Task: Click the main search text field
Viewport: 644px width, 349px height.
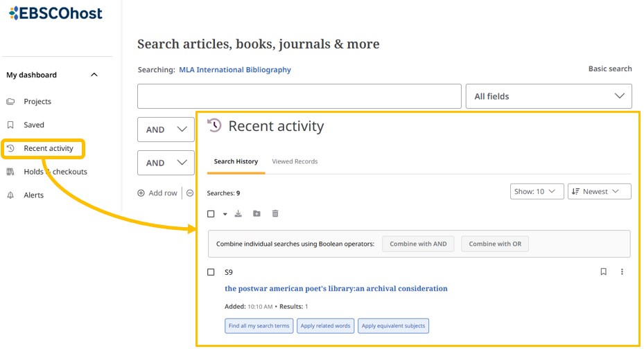Action: click(x=299, y=96)
